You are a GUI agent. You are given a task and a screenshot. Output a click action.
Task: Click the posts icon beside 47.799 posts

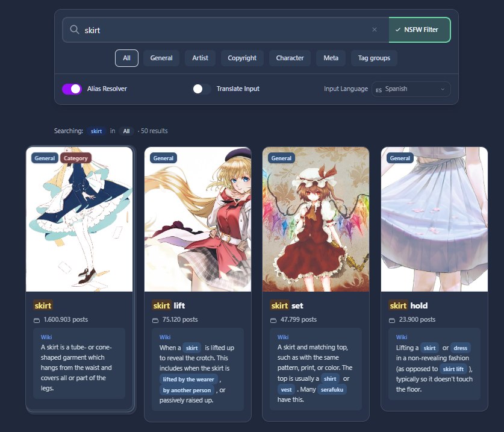click(x=273, y=320)
